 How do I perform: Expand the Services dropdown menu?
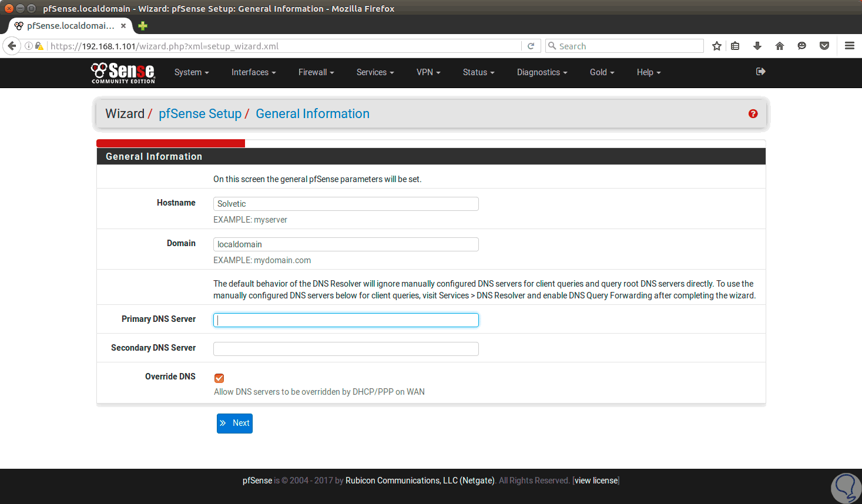(x=375, y=72)
